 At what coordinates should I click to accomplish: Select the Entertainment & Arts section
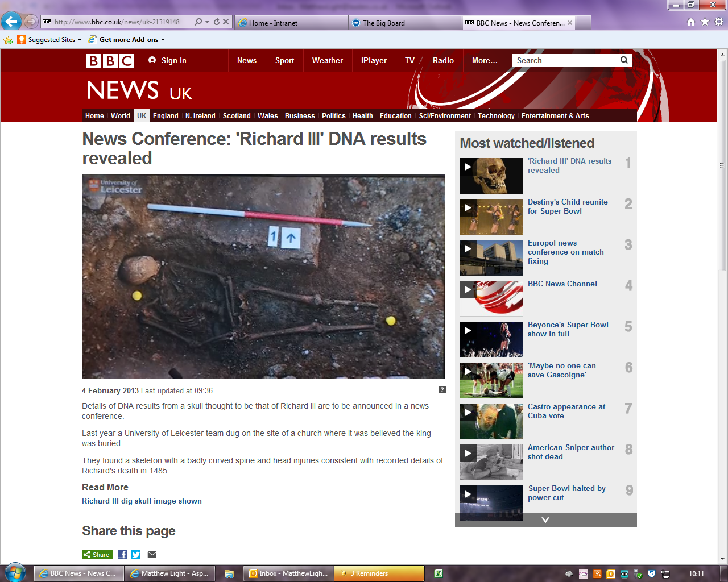(x=555, y=116)
